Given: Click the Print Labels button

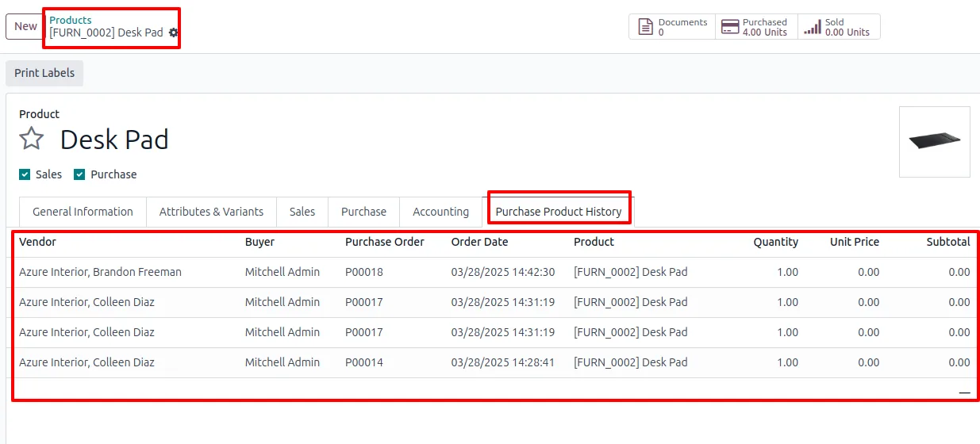Looking at the screenshot, I should [x=44, y=73].
